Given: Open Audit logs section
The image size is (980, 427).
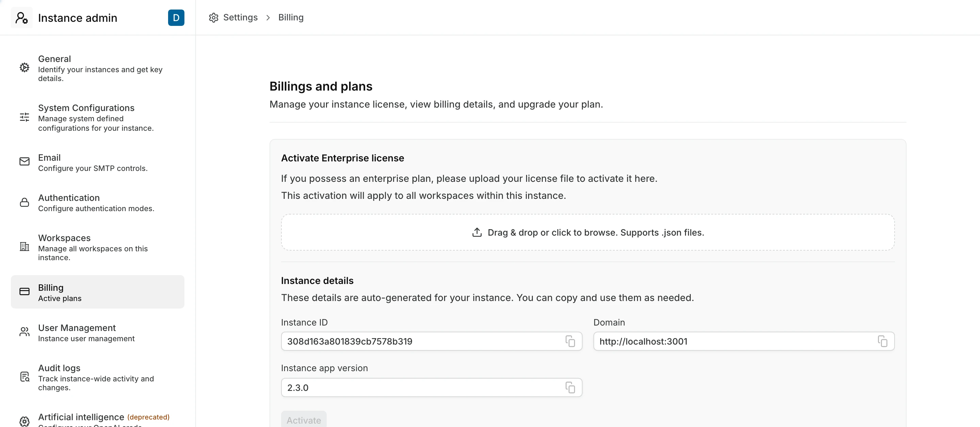Looking at the screenshot, I should tap(98, 377).
